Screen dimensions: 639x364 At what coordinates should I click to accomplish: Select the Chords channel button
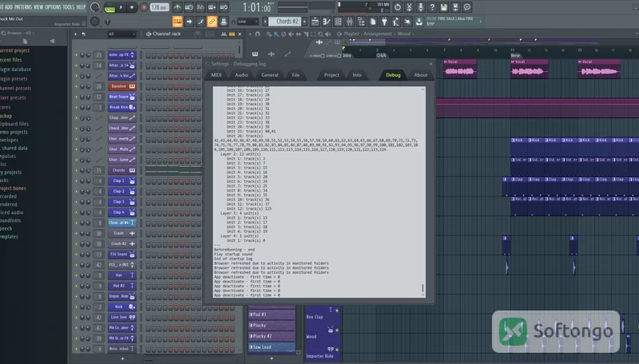click(122, 170)
